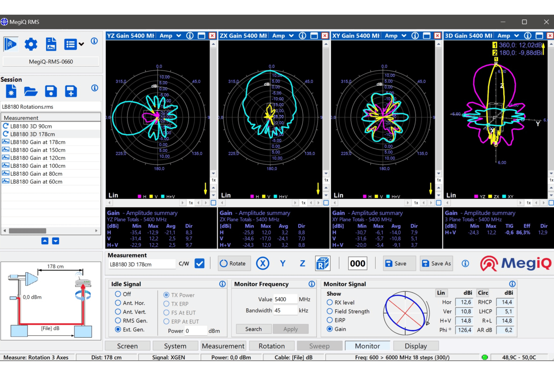
Task: Select the RMS Gen. idle signal option
Action: point(118,321)
